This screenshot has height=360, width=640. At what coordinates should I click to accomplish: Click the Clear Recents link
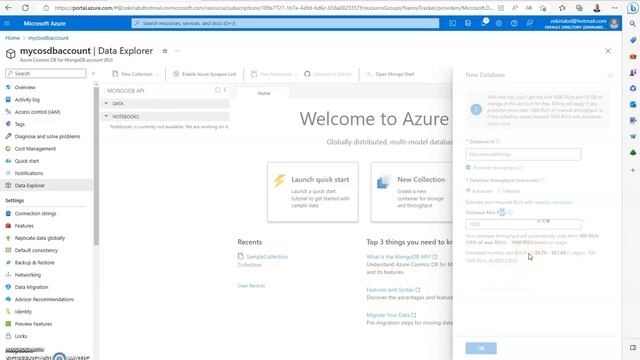point(251,286)
